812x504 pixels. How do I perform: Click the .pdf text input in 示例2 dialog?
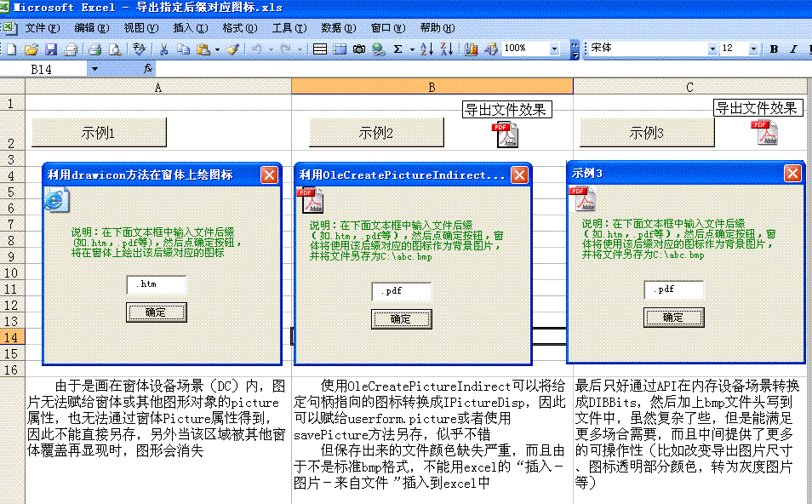coord(401,290)
